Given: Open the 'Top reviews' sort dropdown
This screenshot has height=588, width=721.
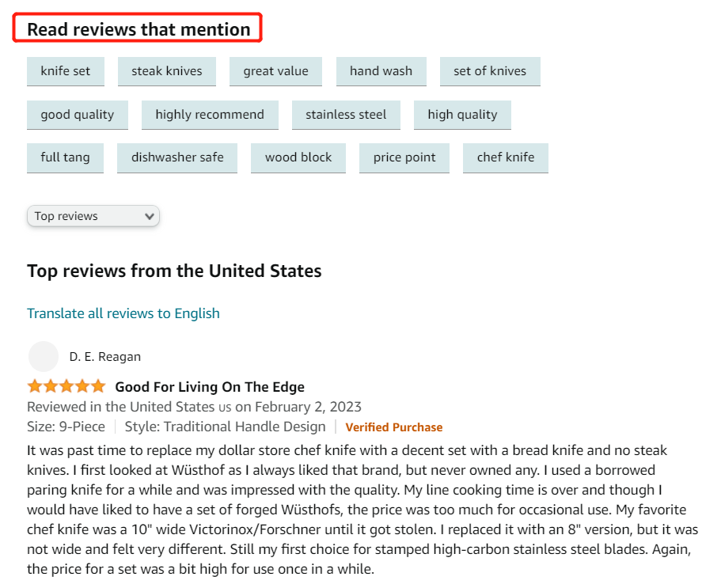Looking at the screenshot, I should pyautogui.click(x=93, y=216).
